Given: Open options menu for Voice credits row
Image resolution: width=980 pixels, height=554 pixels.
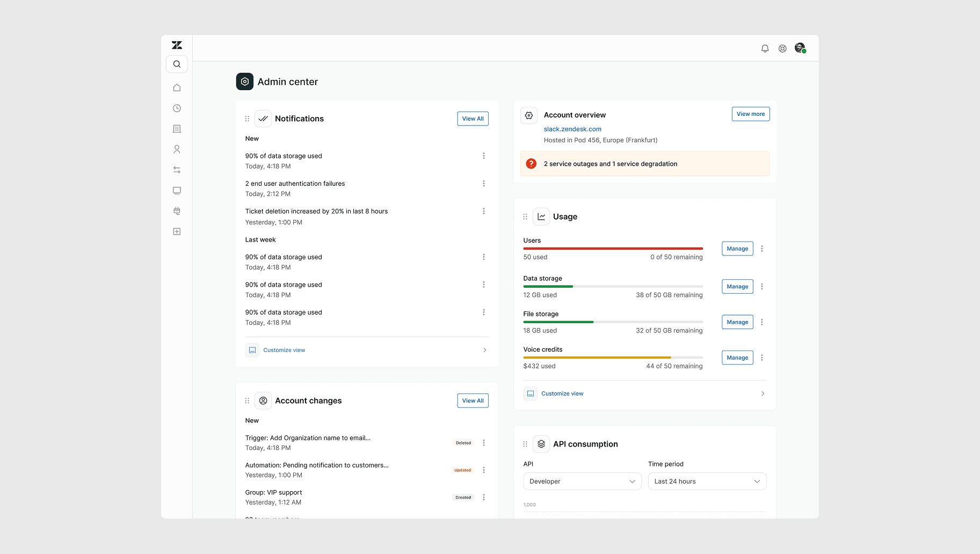Looking at the screenshot, I should 762,358.
